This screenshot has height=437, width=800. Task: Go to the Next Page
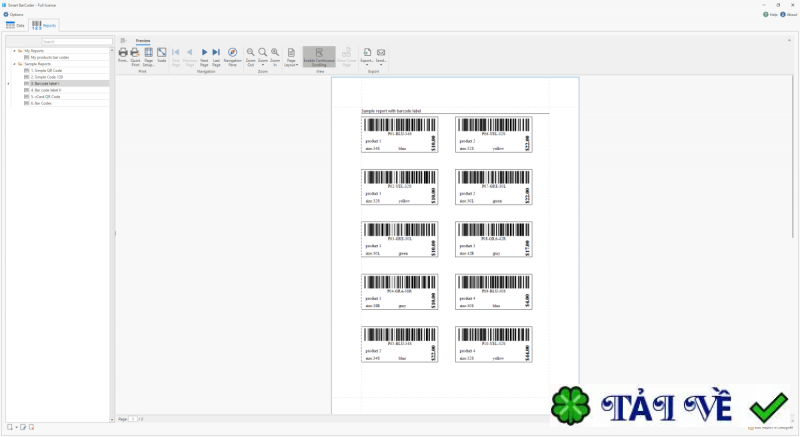point(204,56)
